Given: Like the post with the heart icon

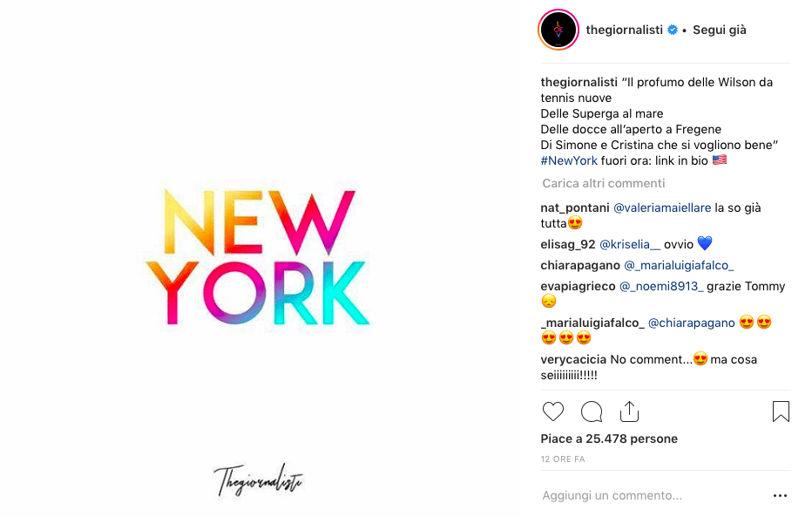Looking at the screenshot, I should (x=552, y=412).
